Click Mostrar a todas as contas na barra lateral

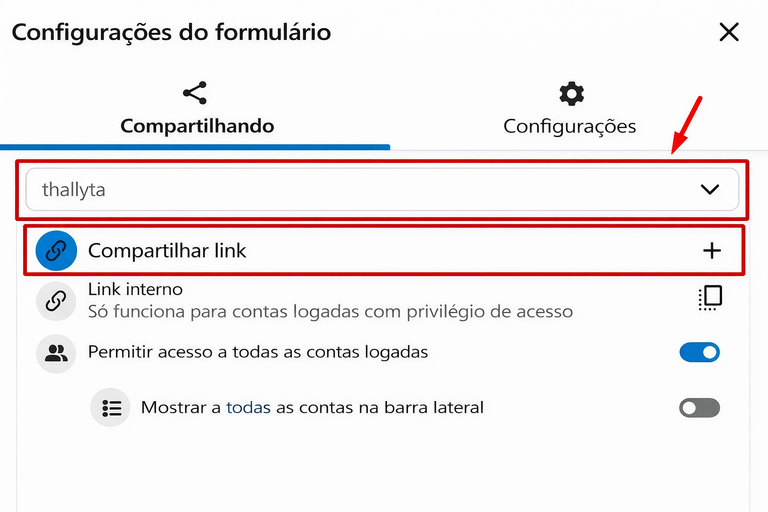(x=312, y=408)
